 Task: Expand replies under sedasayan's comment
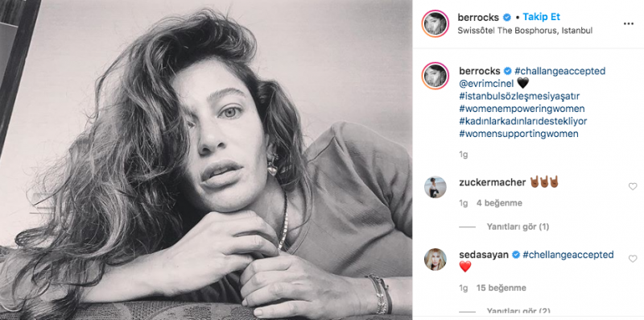tap(518, 310)
